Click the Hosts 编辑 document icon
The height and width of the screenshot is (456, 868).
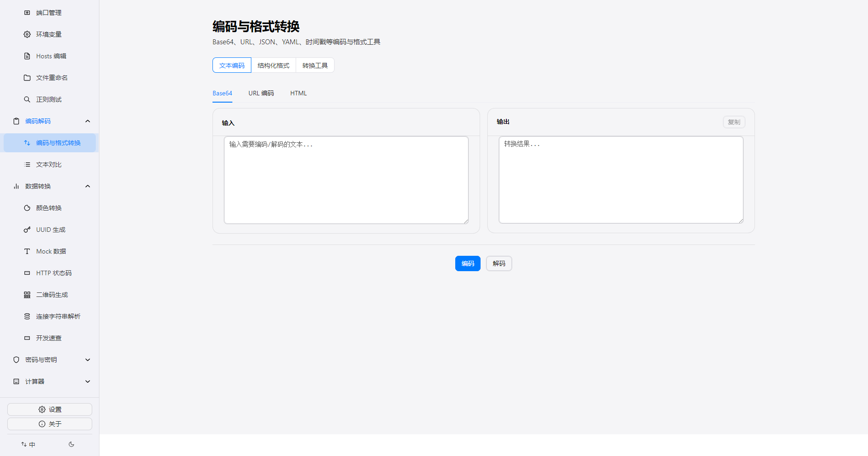(x=27, y=56)
